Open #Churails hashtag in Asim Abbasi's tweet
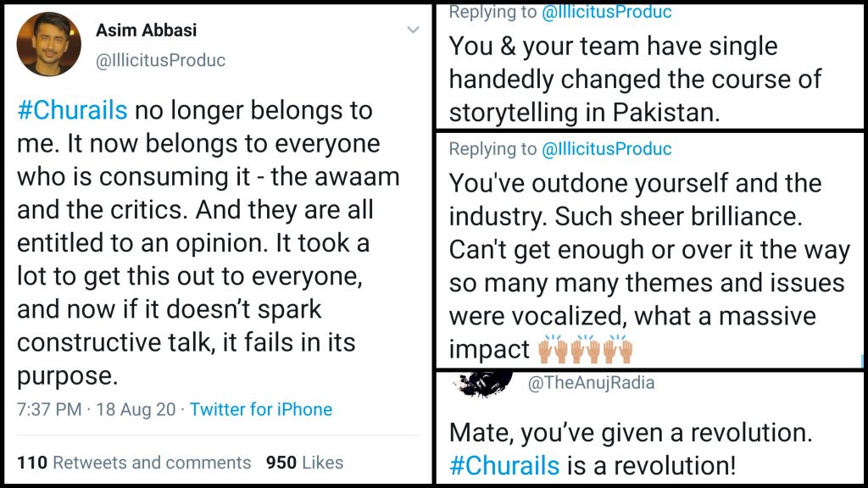 [x=72, y=111]
